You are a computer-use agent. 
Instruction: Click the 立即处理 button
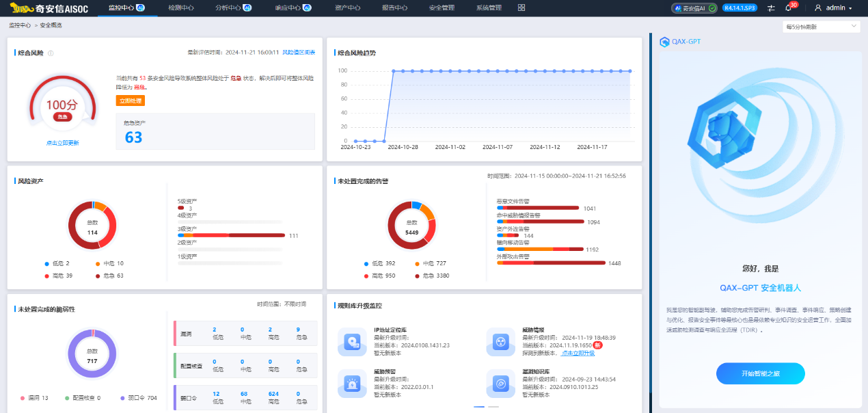pyautogui.click(x=129, y=100)
